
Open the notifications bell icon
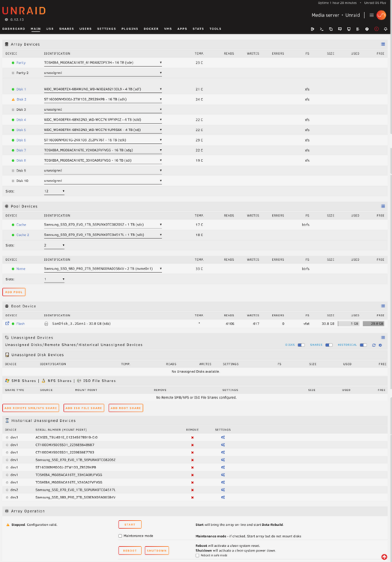click(x=385, y=29)
